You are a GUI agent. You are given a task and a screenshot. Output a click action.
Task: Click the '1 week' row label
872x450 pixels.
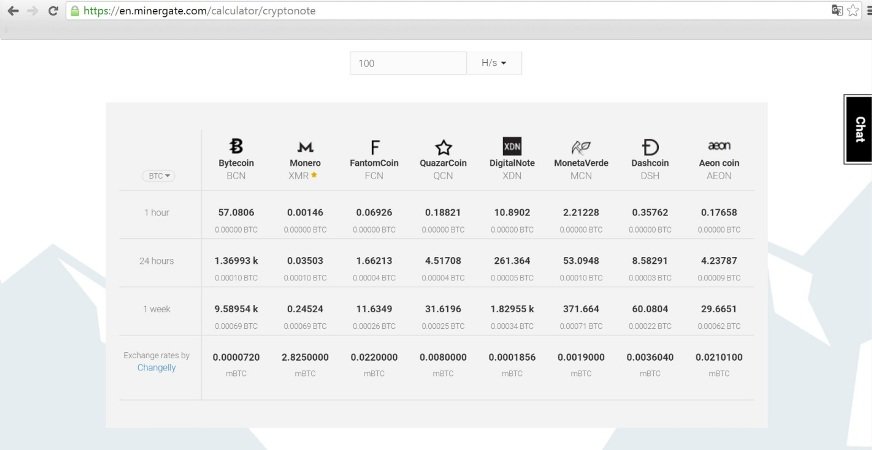pos(157,309)
